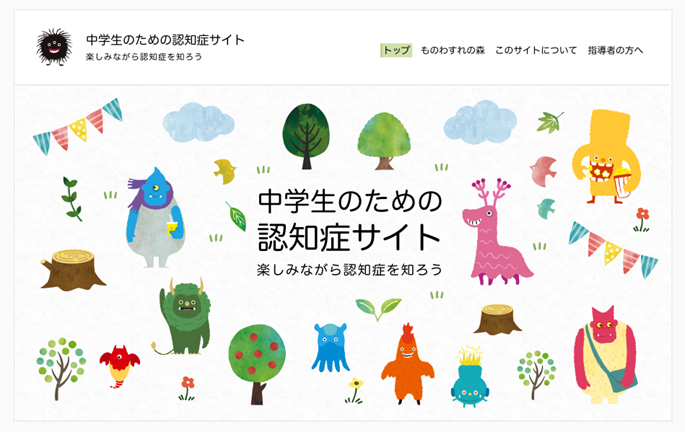Click the teal monster with yellow hair
This screenshot has height=432, width=685.
(469, 377)
